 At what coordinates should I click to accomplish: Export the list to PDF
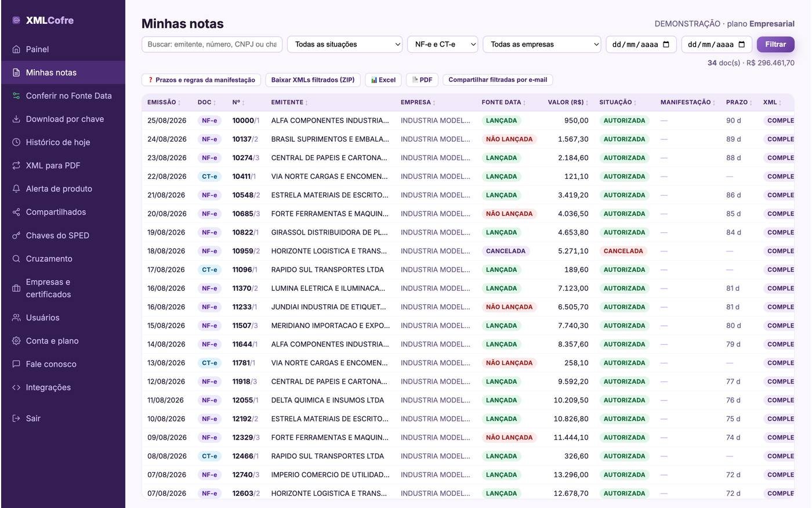click(422, 80)
